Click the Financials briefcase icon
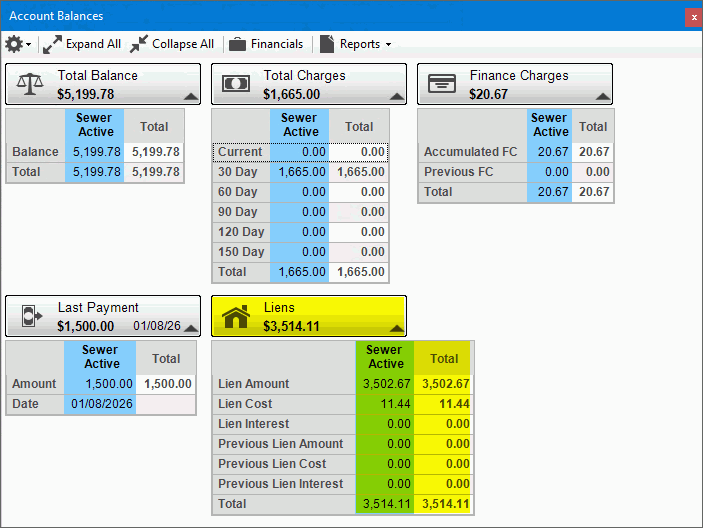 click(237, 44)
